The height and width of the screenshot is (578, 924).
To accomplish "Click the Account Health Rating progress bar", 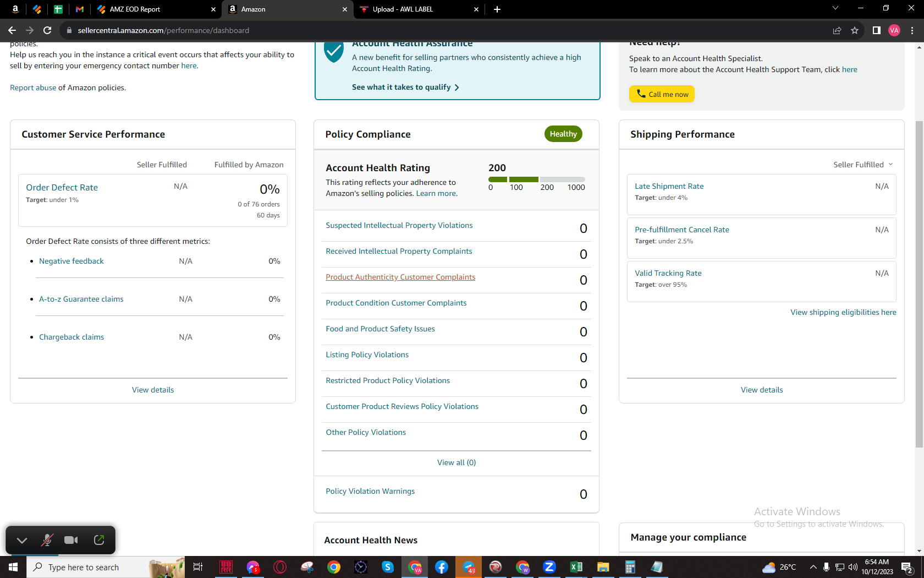I will [537, 179].
